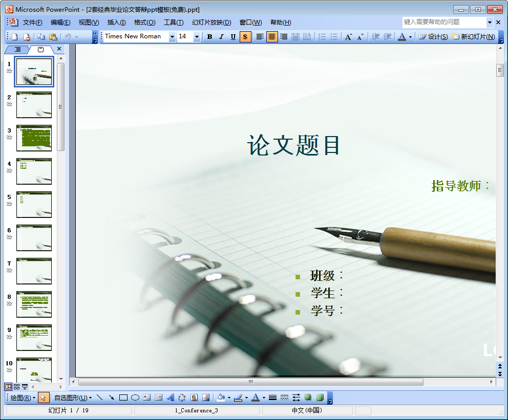The width and height of the screenshot is (508, 420).
Task: Insert diagram or organization chart
Action: click(x=182, y=397)
